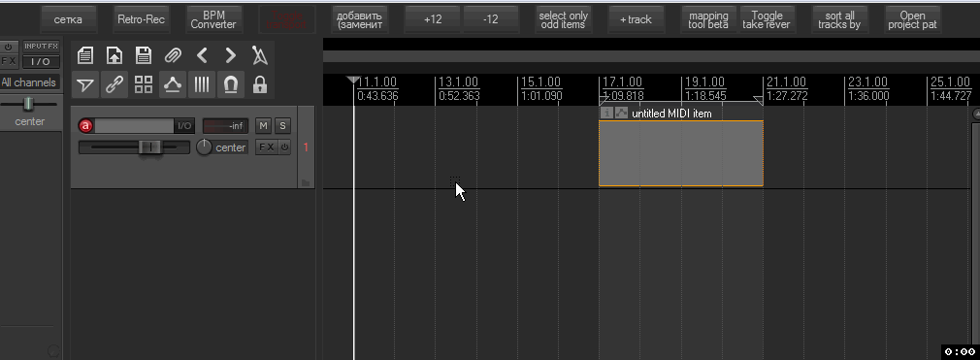Click the New project icon
980x360 pixels.
pyautogui.click(x=85, y=55)
